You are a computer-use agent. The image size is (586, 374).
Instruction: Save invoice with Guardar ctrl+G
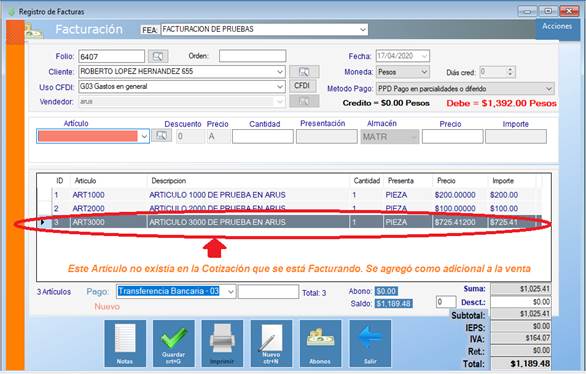(x=173, y=343)
